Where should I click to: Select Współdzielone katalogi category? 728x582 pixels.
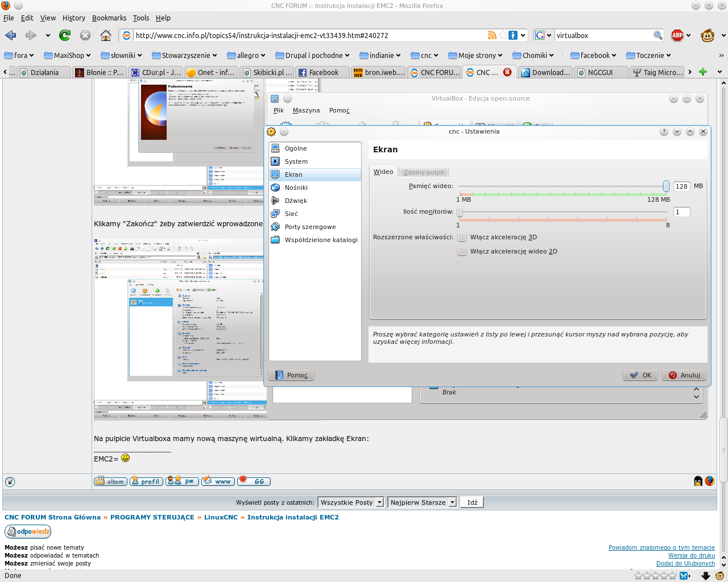pos(315,240)
